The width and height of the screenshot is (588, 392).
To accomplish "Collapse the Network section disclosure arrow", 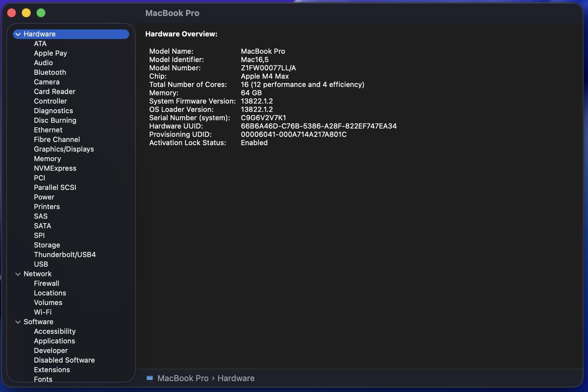I will coord(18,274).
